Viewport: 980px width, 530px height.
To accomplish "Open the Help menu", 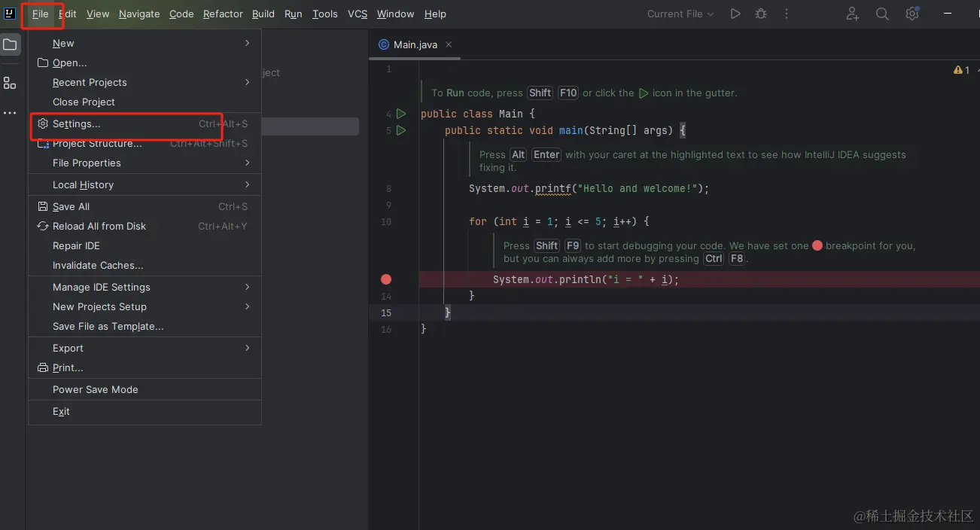I will (x=435, y=14).
